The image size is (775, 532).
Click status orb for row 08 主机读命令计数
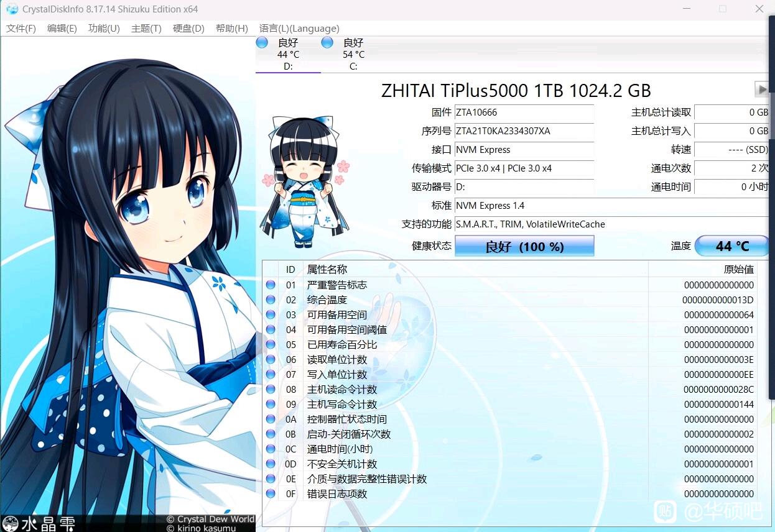tap(271, 389)
